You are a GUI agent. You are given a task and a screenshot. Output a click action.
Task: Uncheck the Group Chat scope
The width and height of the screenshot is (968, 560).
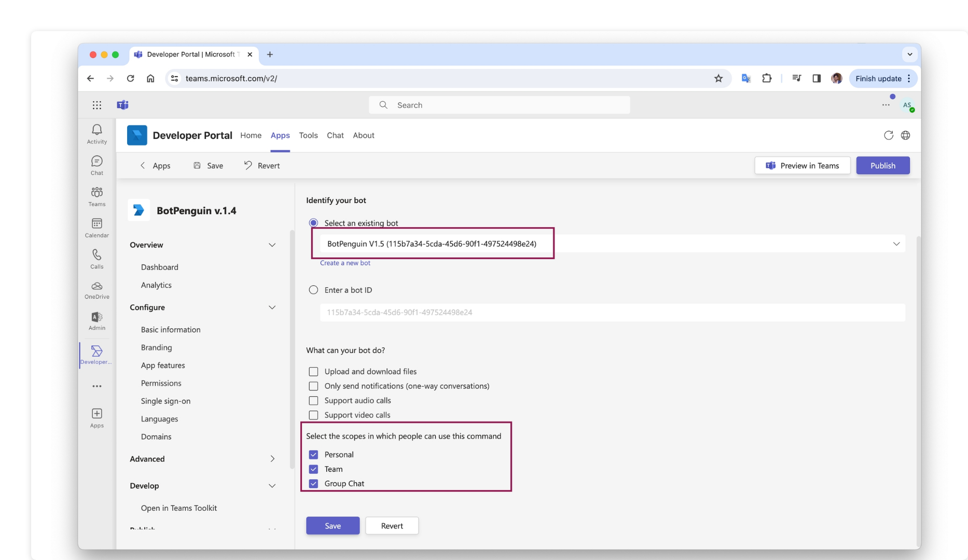tap(313, 483)
